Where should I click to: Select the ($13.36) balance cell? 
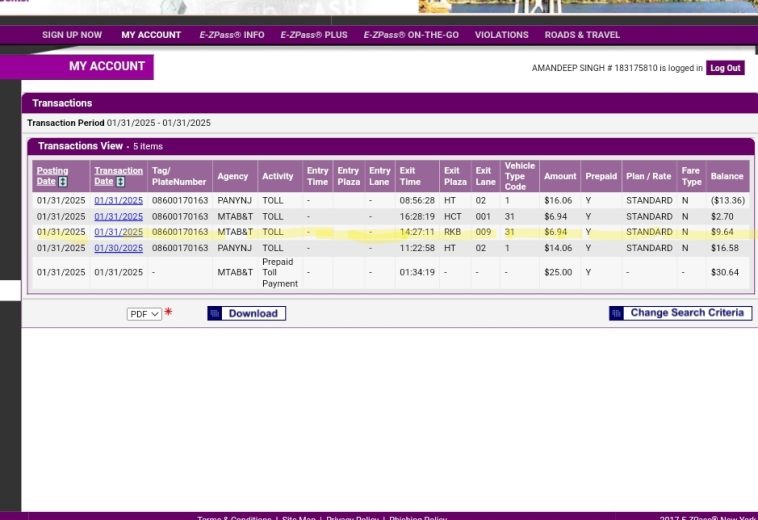coord(728,200)
